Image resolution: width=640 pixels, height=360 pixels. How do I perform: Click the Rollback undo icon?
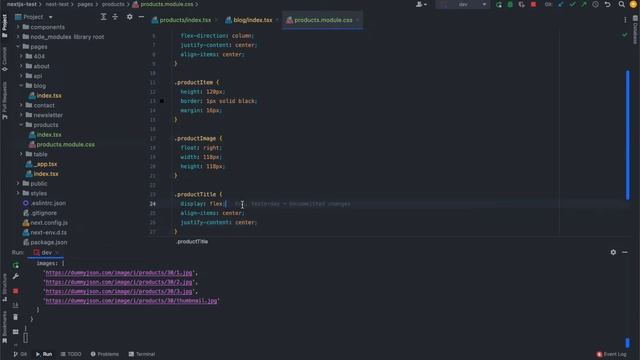(x=607, y=4)
